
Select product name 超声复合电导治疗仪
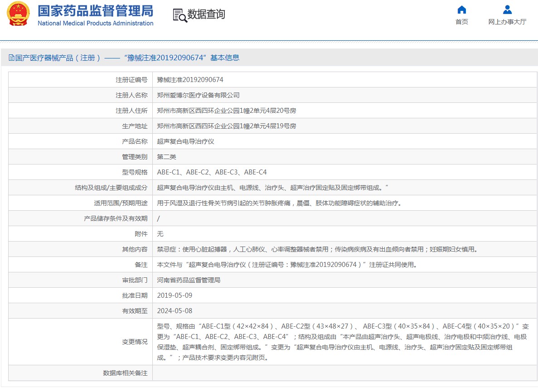[x=186, y=141]
